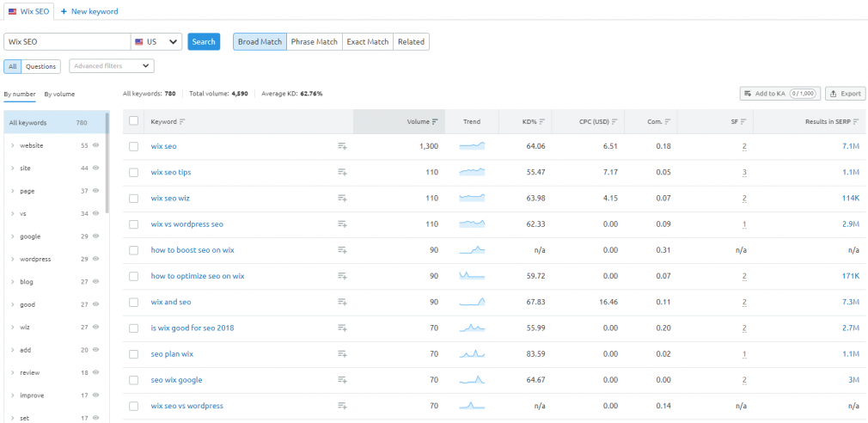Image resolution: width=868 pixels, height=423 pixels.
Task: Open the Advanced filters dropdown
Action: point(111,66)
